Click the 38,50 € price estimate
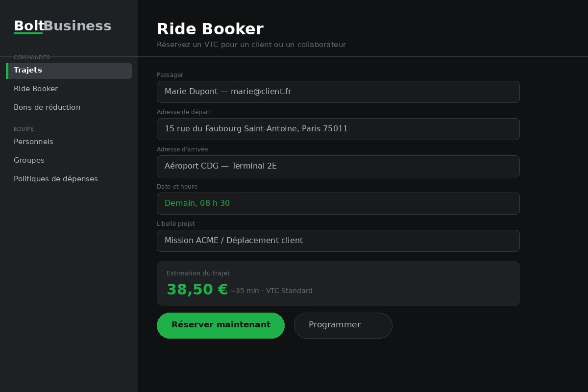 coord(197,289)
